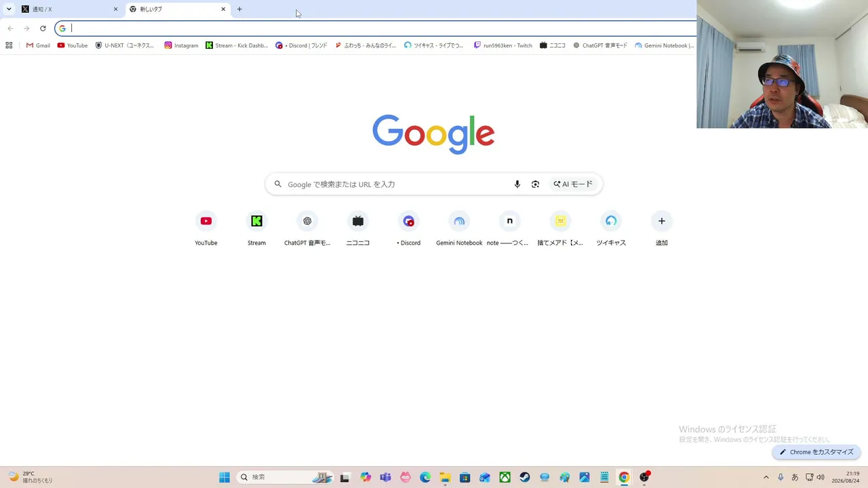Open the run5963ken Twitch bookmark
This screenshot has width=868, height=488.
503,45
